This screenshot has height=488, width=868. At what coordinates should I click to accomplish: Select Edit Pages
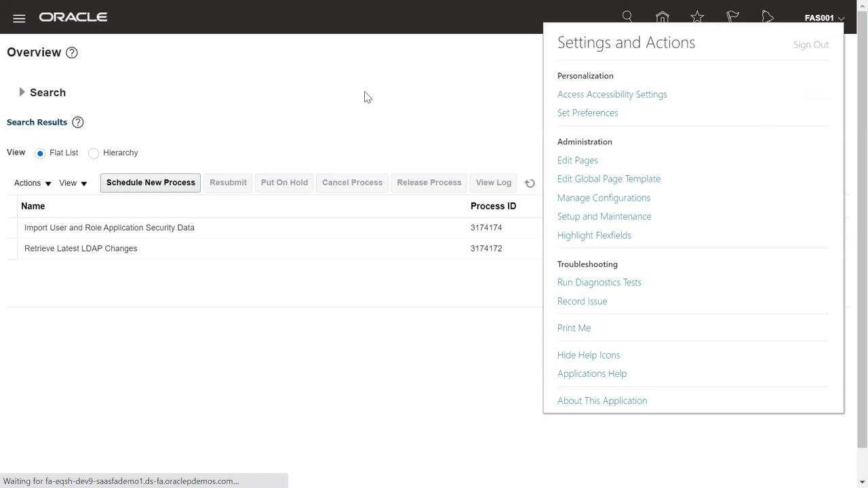[578, 160]
